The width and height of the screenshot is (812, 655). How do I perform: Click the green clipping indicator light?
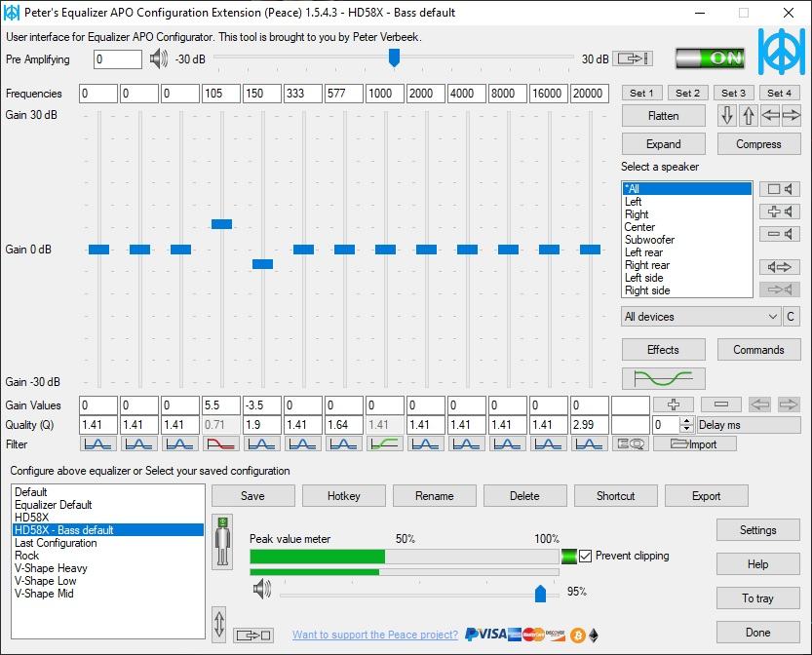point(568,557)
